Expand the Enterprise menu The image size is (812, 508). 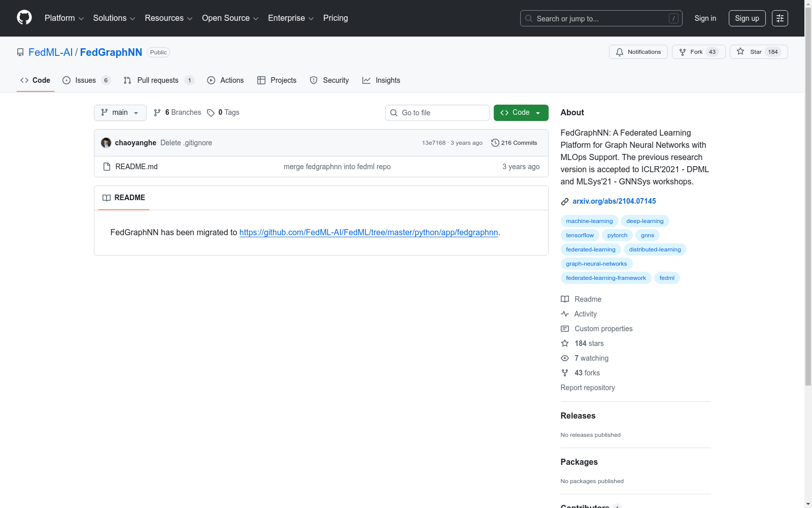291,18
